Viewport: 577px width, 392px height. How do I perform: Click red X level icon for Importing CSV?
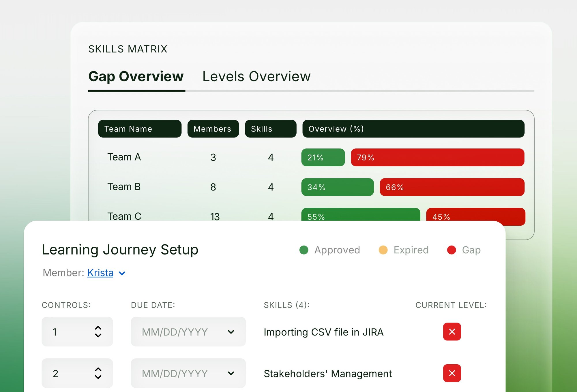pos(452,331)
